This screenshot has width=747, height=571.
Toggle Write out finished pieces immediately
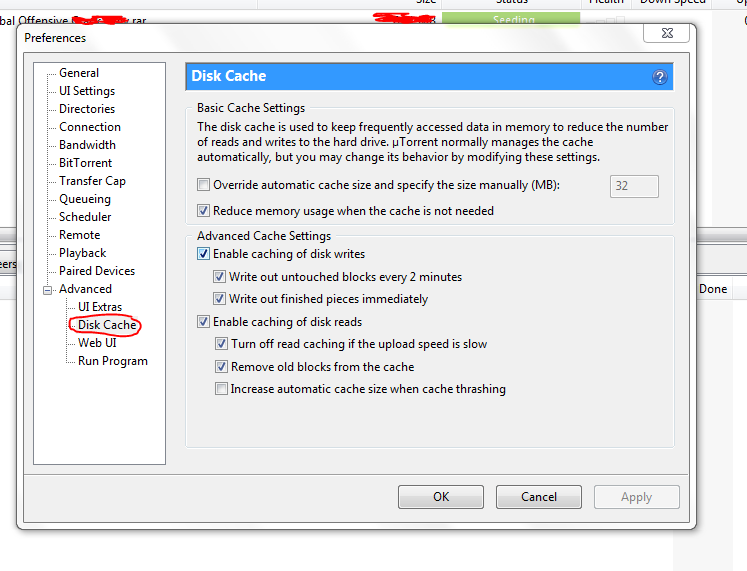tap(220, 299)
